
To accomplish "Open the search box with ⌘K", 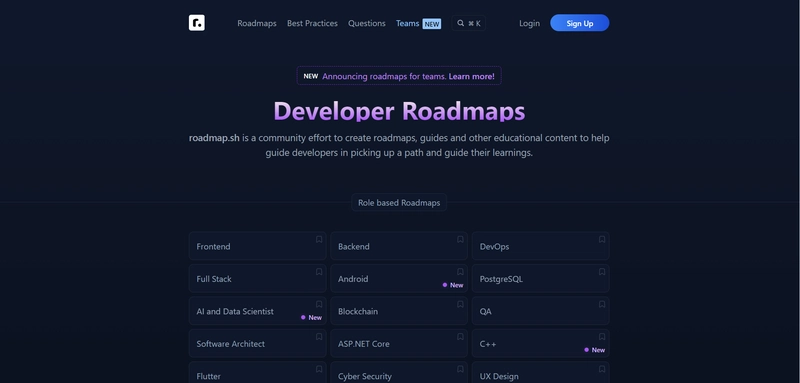I will [468, 23].
